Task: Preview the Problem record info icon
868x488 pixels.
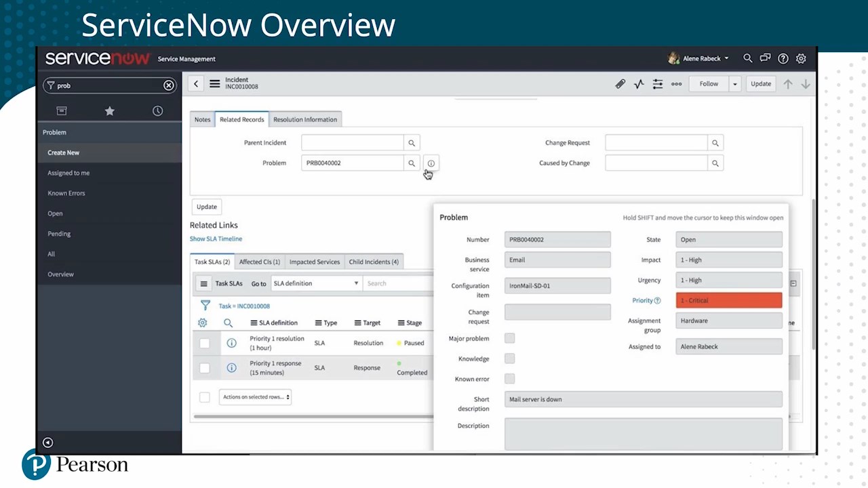Action: pyautogui.click(x=431, y=163)
